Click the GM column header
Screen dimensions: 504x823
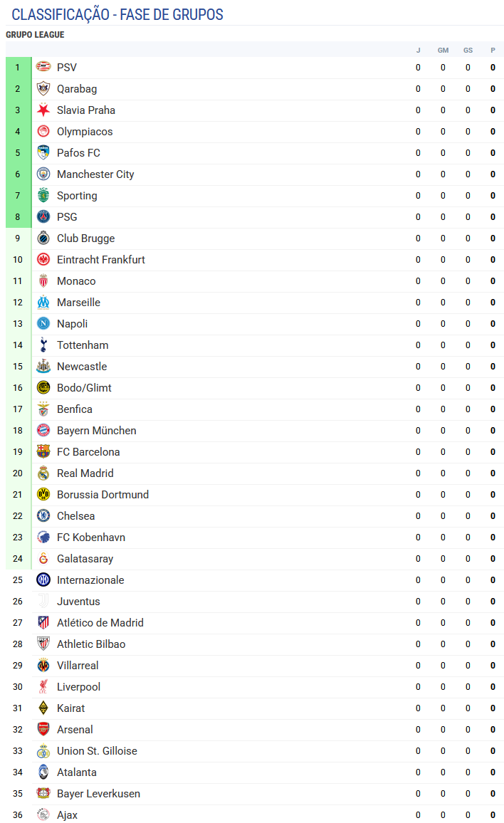pos(443,51)
